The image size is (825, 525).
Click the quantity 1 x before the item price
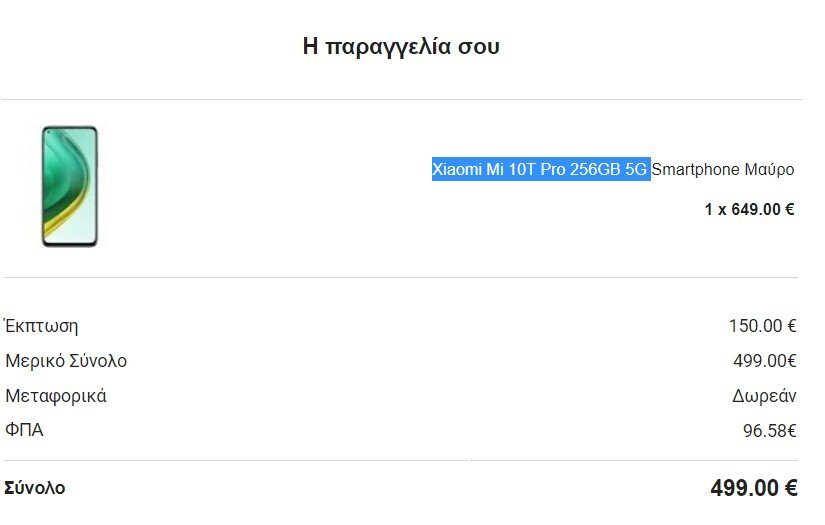point(718,210)
